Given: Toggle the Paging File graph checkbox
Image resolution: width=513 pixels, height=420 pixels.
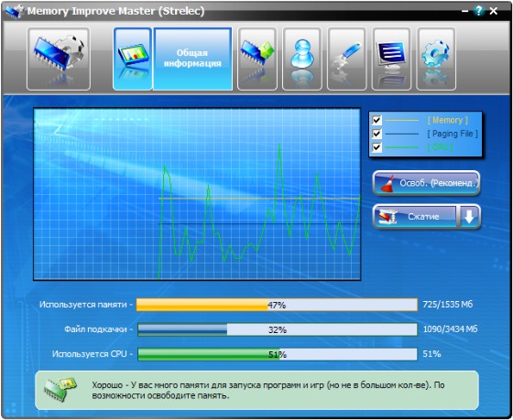Looking at the screenshot, I should (x=377, y=134).
